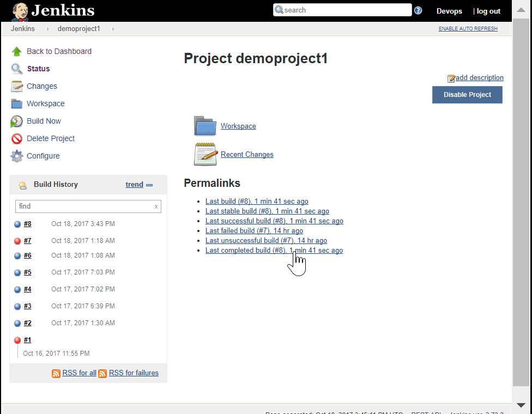This screenshot has width=532, height=414.
Task: Click the red Delete Project icon
Action: (16, 139)
